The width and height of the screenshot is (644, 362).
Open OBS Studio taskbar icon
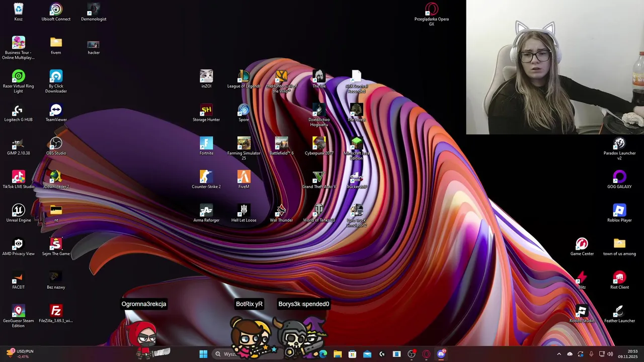[412, 354]
